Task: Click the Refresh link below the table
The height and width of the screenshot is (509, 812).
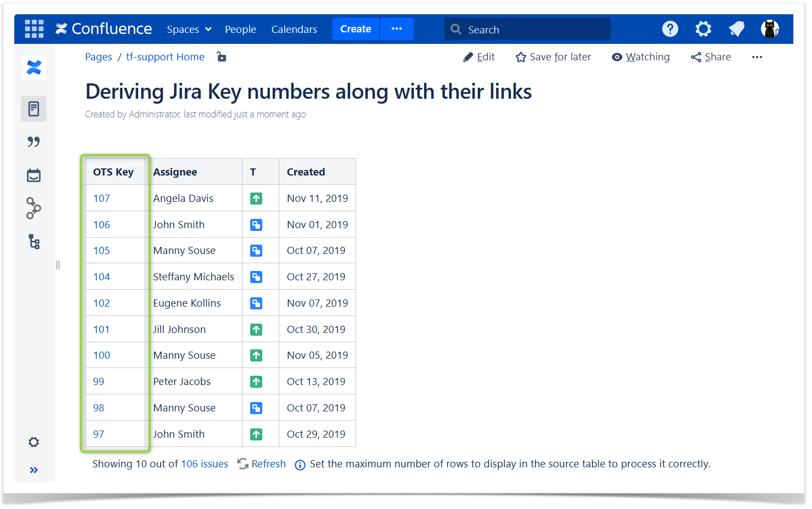Action: coord(268,464)
